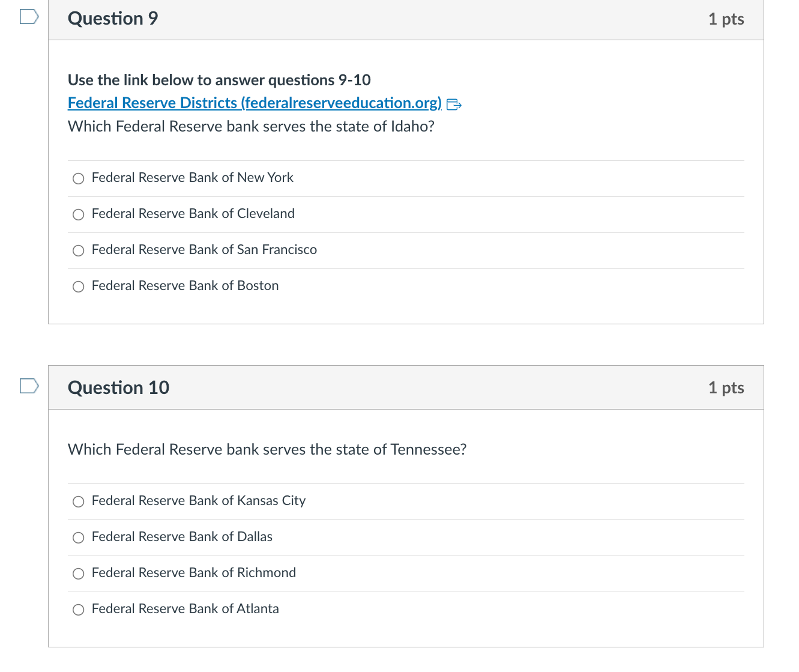This screenshot has width=799, height=672.
Task: Click the 1 pts label on Question 10
Action: 726,387
